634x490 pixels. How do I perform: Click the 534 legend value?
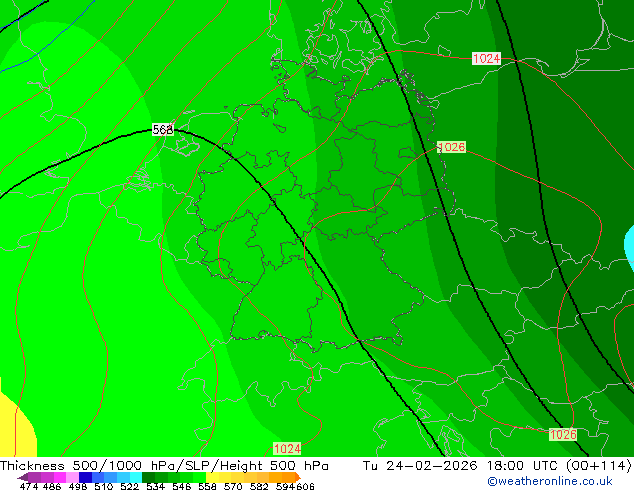[155, 486]
